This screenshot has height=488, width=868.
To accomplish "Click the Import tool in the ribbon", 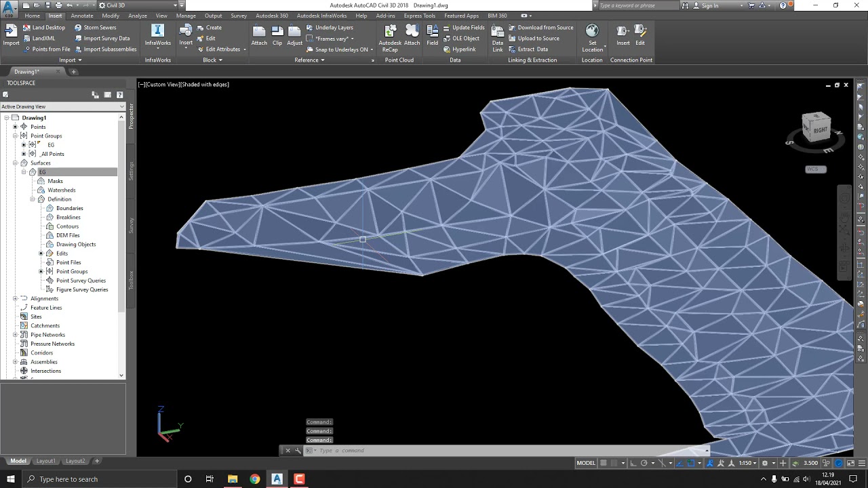I will pyautogui.click(x=11, y=35).
